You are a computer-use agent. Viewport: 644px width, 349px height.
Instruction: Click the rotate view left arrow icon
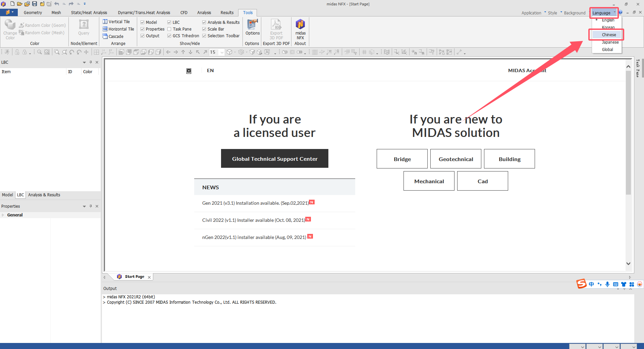[168, 52]
